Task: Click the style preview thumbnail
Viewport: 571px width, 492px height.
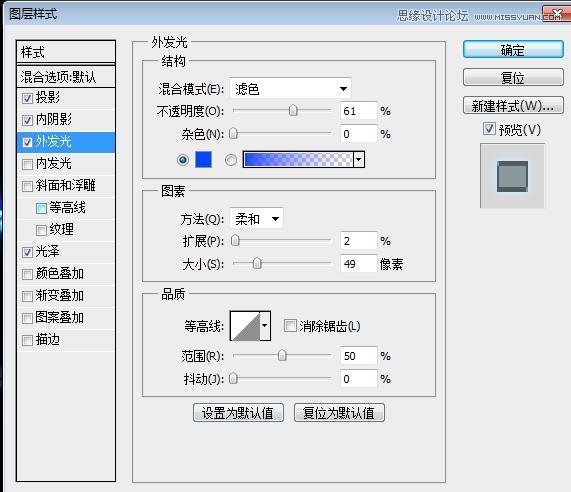Action: (x=512, y=176)
